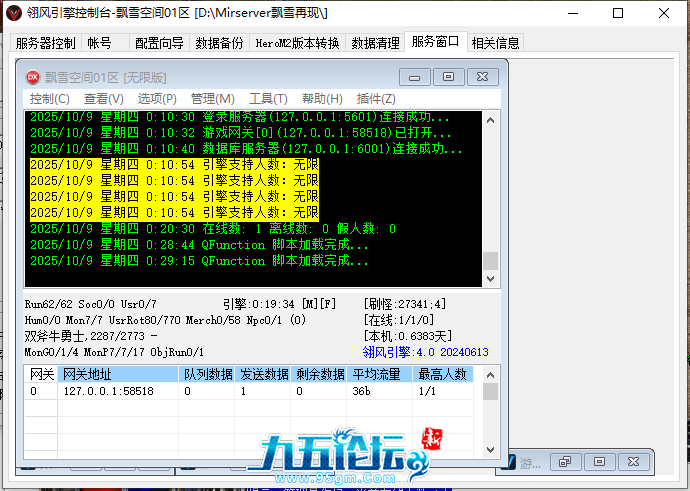The width and height of the screenshot is (690, 491).
Task: Open the 插件(Z) menu
Action: point(376,99)
